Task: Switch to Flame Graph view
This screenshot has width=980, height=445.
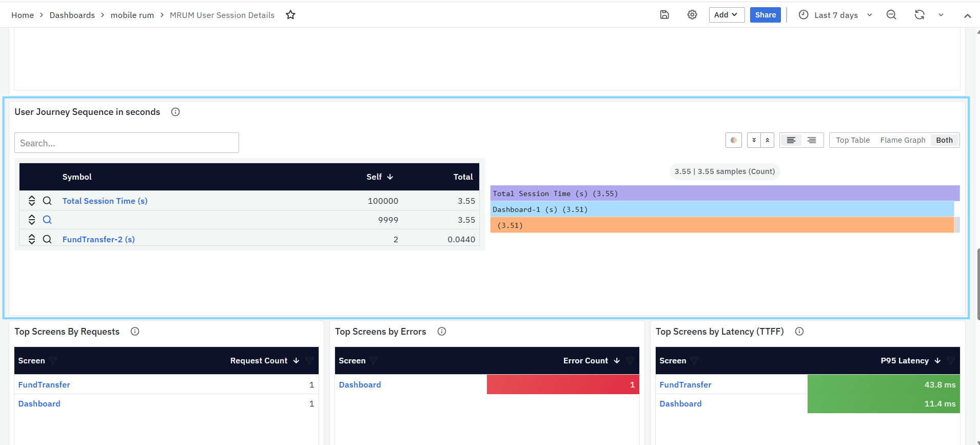Action: (903, 140)
